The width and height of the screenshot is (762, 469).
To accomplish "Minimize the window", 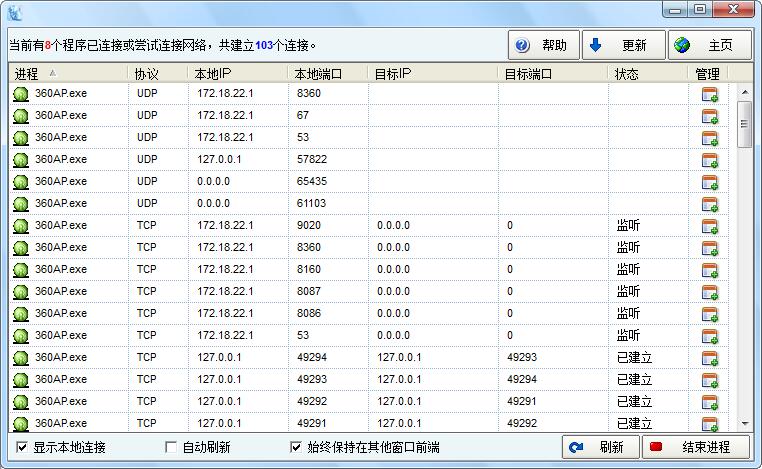I will tap(675, 10).
